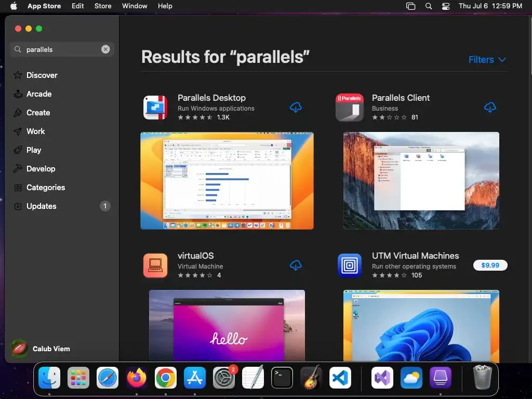Download Parallels Client via cloud icon
This screenshot has height=399, width=532.
pyautogui.click(x=490, y=107)
